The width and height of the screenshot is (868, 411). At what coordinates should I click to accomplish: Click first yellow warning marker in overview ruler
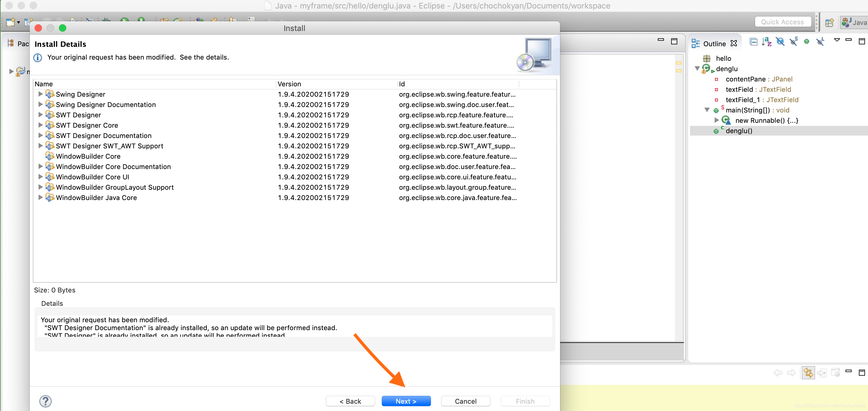(678, 63)
